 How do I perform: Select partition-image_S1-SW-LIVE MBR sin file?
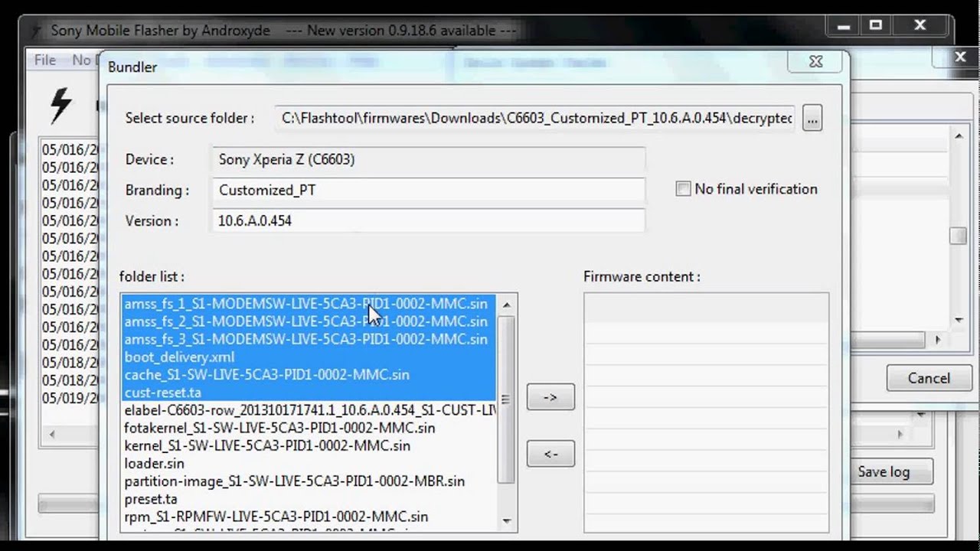[x=309, y=481]
